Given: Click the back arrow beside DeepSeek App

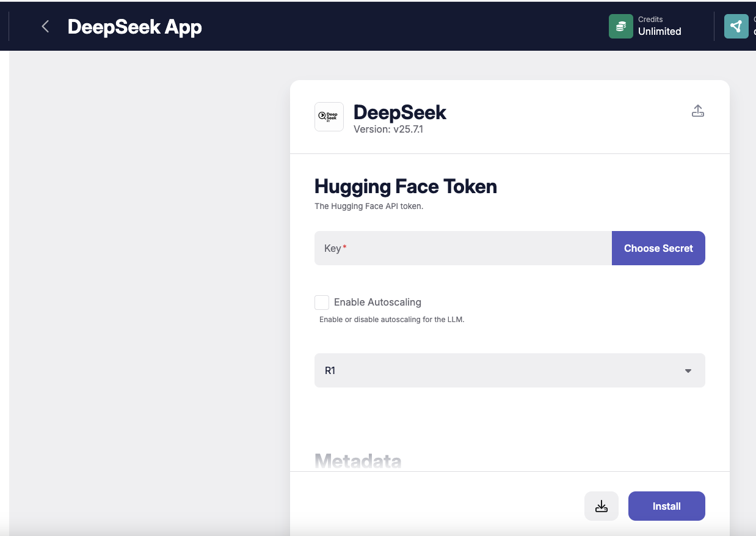Looking at the screenshot, I should coord(45,27).
